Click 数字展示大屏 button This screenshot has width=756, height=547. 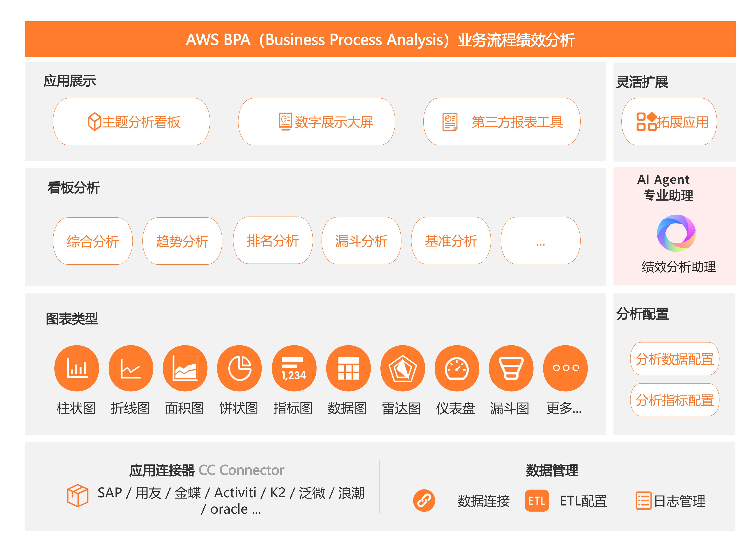317,122
